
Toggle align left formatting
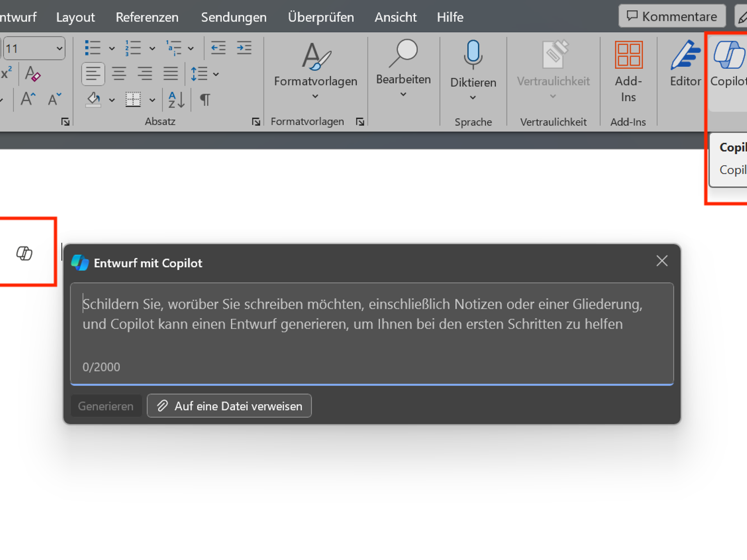pyautogui.click(x=93, y=74)
